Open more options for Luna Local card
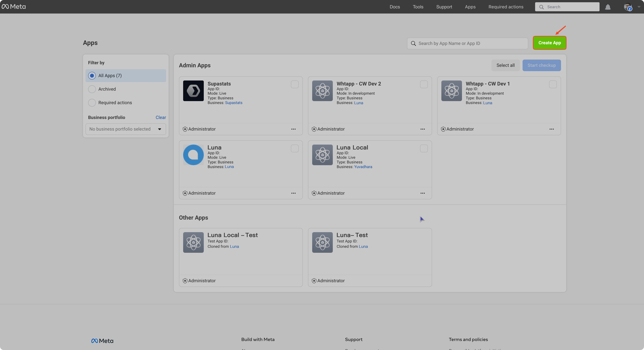644x350 pixels. click(423, 193)
